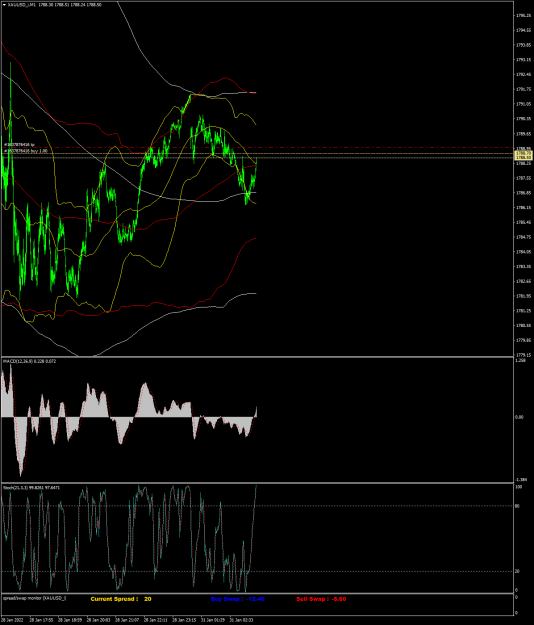Click the spread/swap monitor label
Image resolution: width=534 pixels, height=625 pixels.
tap(34, 598)
